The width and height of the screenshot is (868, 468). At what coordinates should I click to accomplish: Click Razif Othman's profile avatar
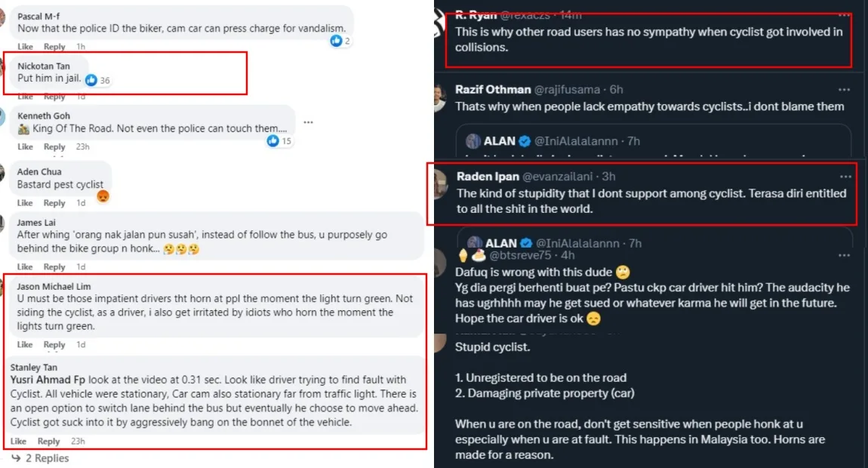pos(442,96)
